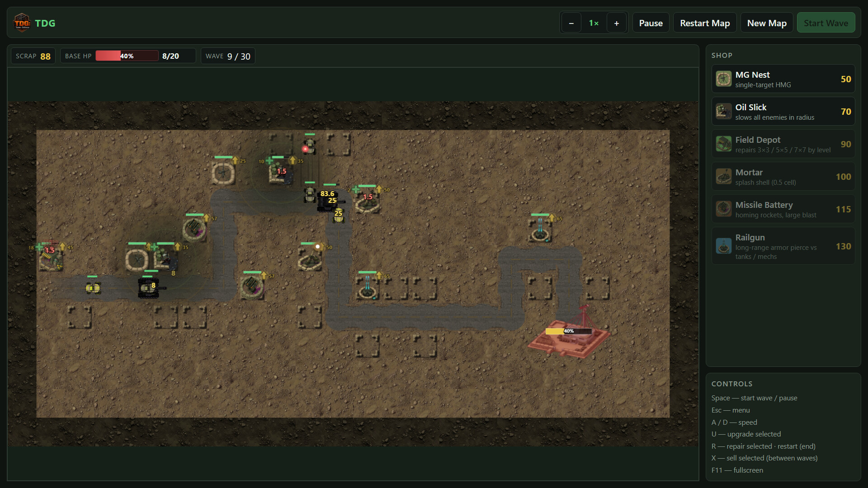Click the WAVE 9 / 30 counter

click(228, 56)
